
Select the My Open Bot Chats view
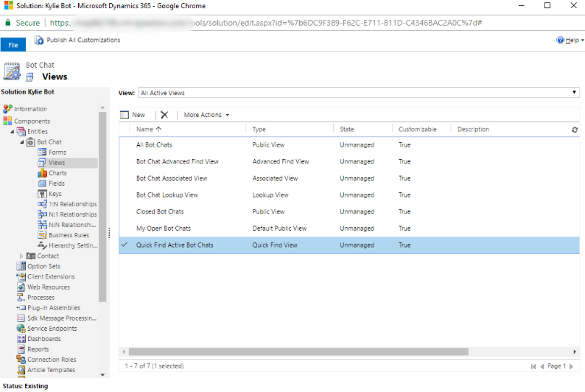(348, 228)
